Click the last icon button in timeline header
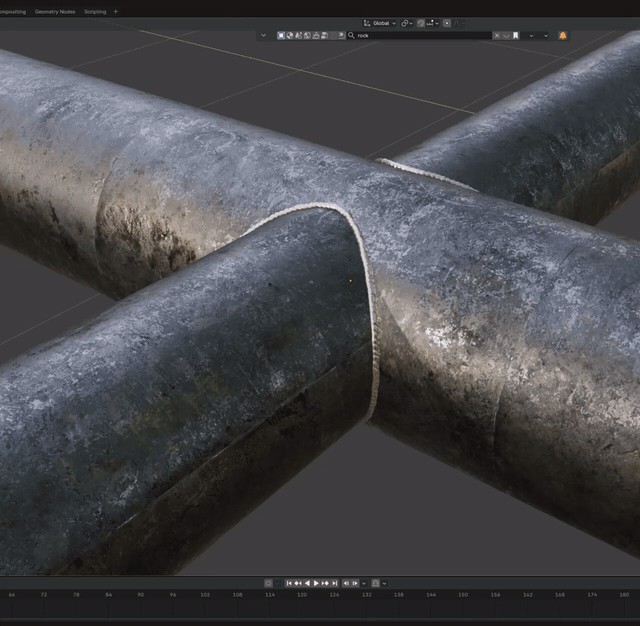640x626 pixels. tap(376, 583)
